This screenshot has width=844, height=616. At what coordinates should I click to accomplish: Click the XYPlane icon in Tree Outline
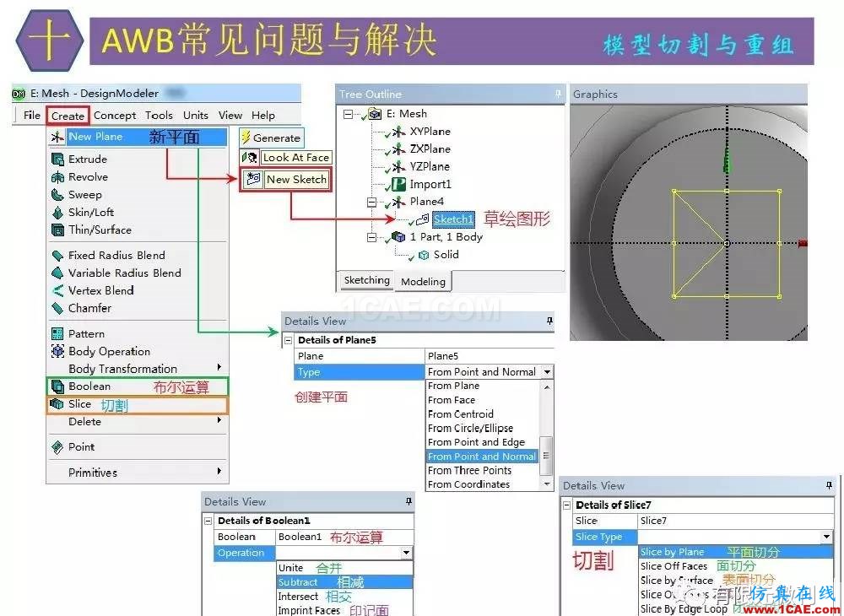pos(399,132)
